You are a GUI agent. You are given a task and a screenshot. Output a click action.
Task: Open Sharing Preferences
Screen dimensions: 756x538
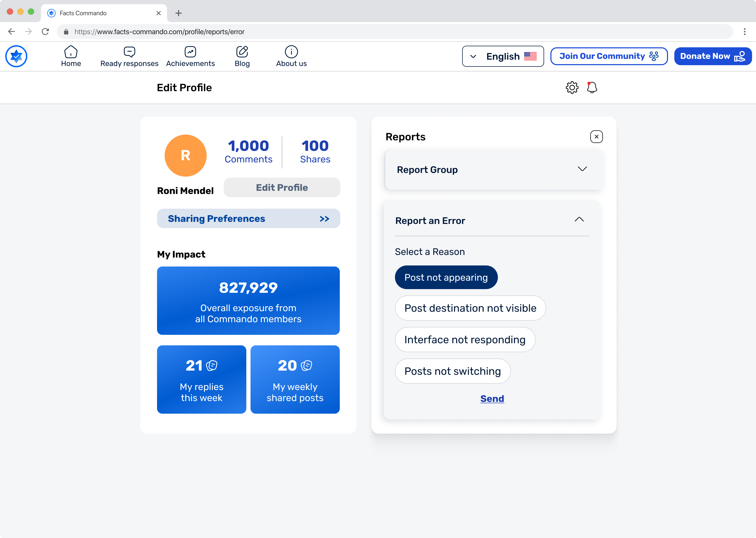coord(249,219)
